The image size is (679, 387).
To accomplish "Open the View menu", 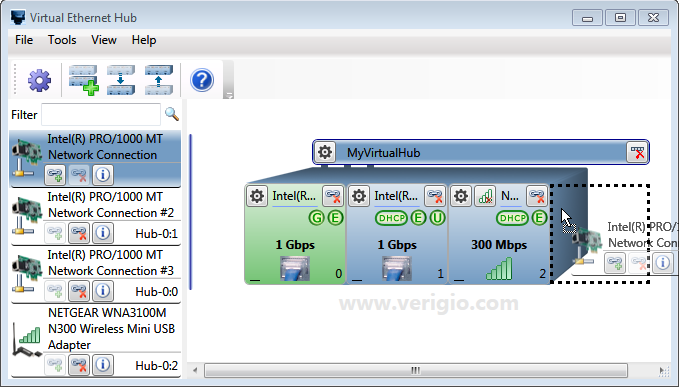I will [103, 40].
